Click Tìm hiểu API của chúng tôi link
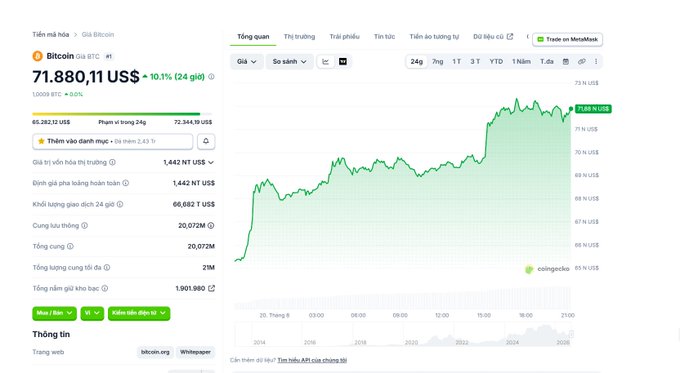The width and height of the screenshot is (680, 373). [x=312, y=360]
